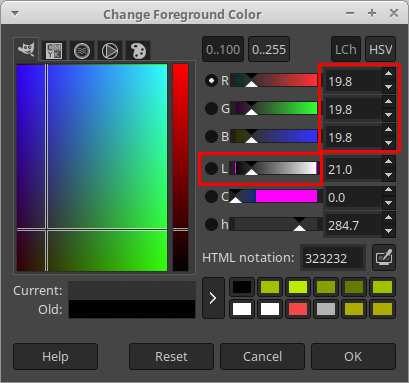Select the R channel radio button
409x383 pixels.
click(x=211, y=80)
